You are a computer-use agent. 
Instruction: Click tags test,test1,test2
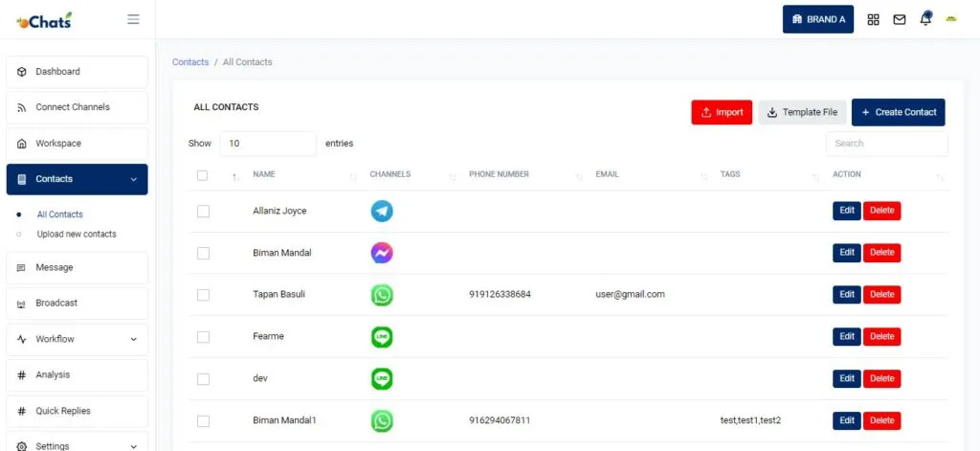click(750, 420)
